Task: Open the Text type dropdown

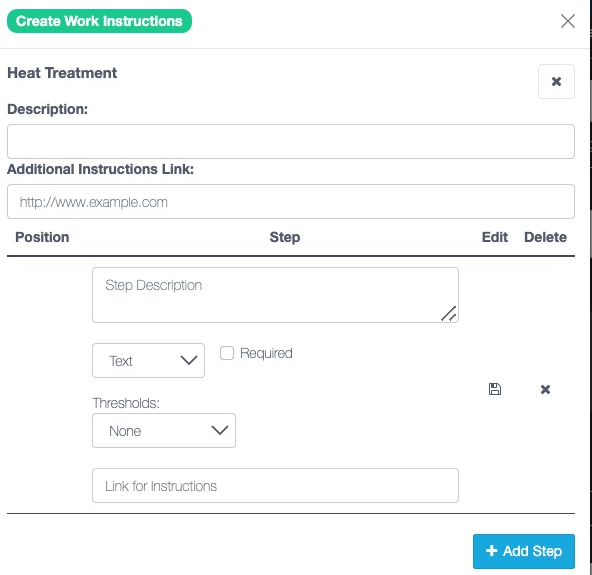Action: point(148,361)
